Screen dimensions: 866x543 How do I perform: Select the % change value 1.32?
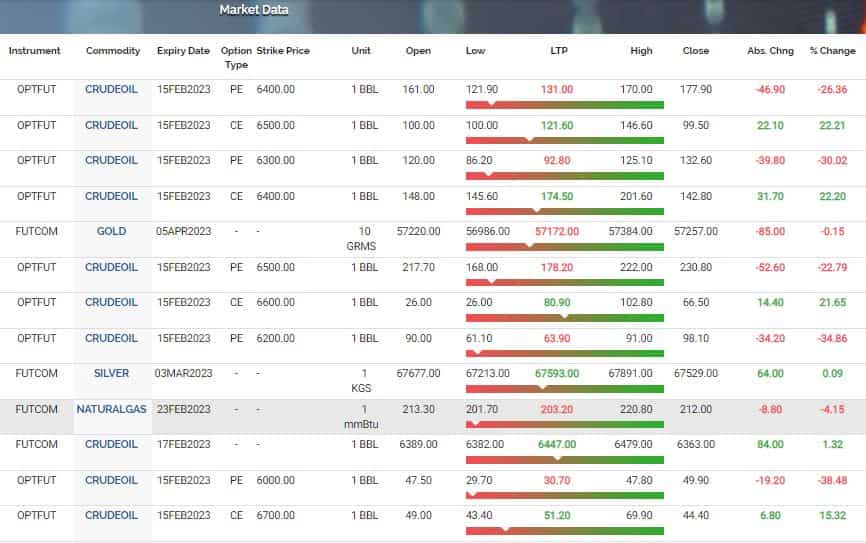click(832, 444)
